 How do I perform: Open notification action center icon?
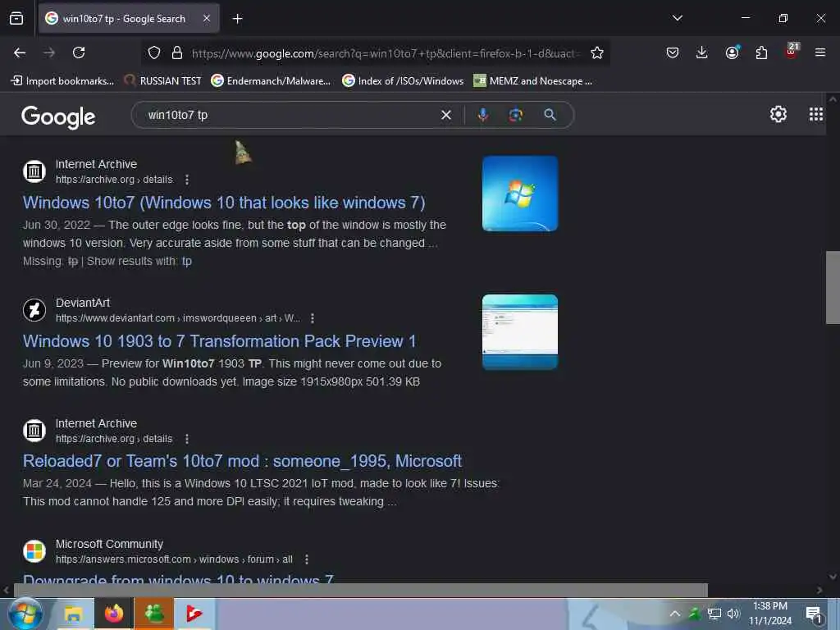[813, 614]
